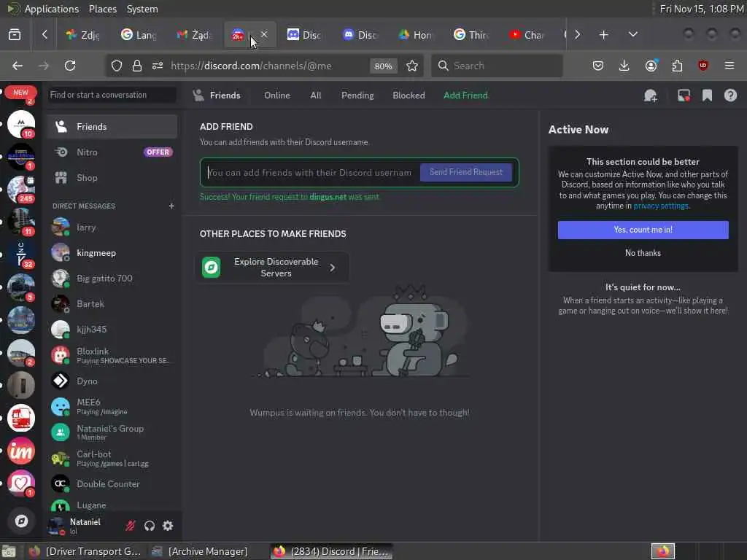Open the MEE6 bot DM
Image resolution: width=747 pixels, height=560 pixels.
(x=112, y=407)
